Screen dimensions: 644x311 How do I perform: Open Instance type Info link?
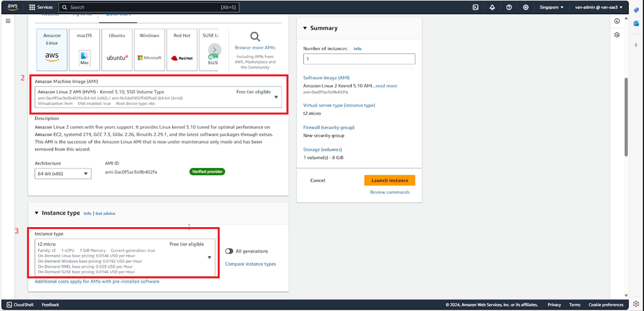pyautogui.click(x=87, y=214)
